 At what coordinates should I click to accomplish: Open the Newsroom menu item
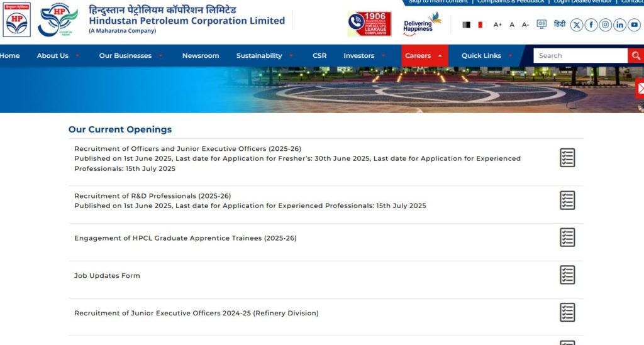coord(201,55)
